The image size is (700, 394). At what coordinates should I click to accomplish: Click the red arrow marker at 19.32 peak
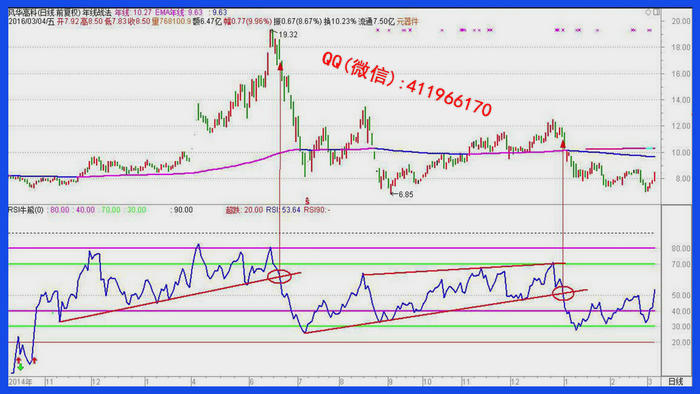pos(280,66)
